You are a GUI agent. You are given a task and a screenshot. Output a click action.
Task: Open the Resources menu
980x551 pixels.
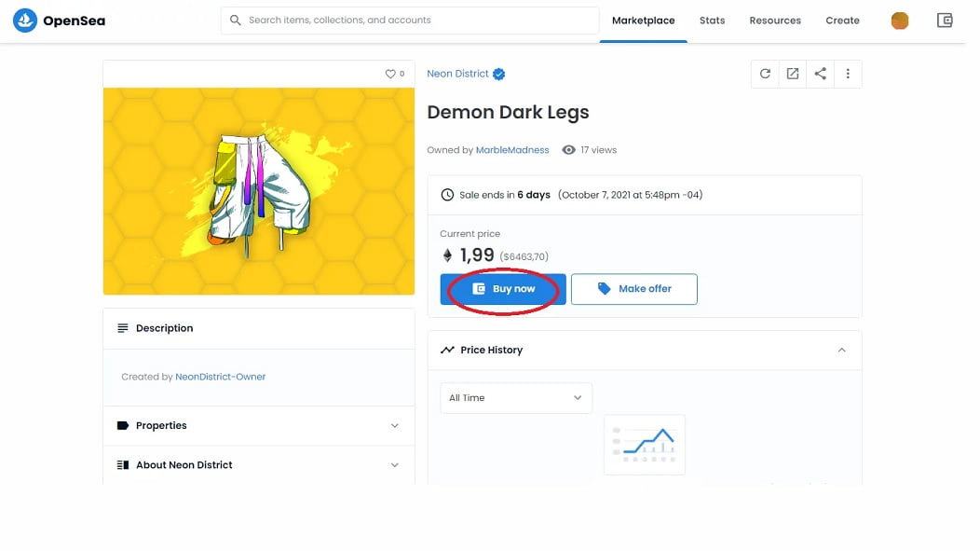775,21
